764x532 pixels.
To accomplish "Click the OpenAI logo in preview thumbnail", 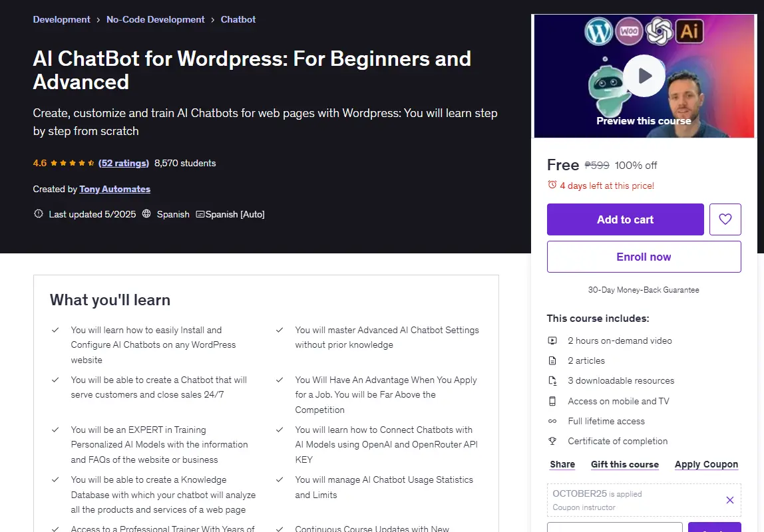I will click(x=660, y=31).
